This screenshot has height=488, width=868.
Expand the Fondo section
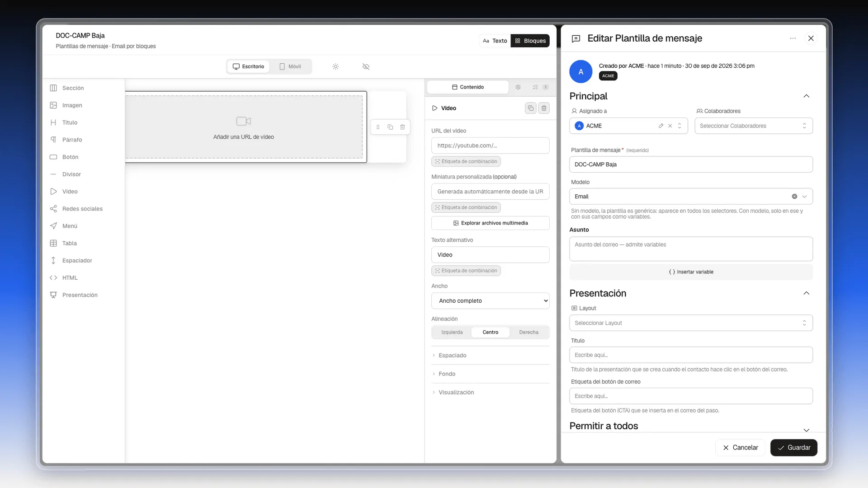[x=491, y=374]
